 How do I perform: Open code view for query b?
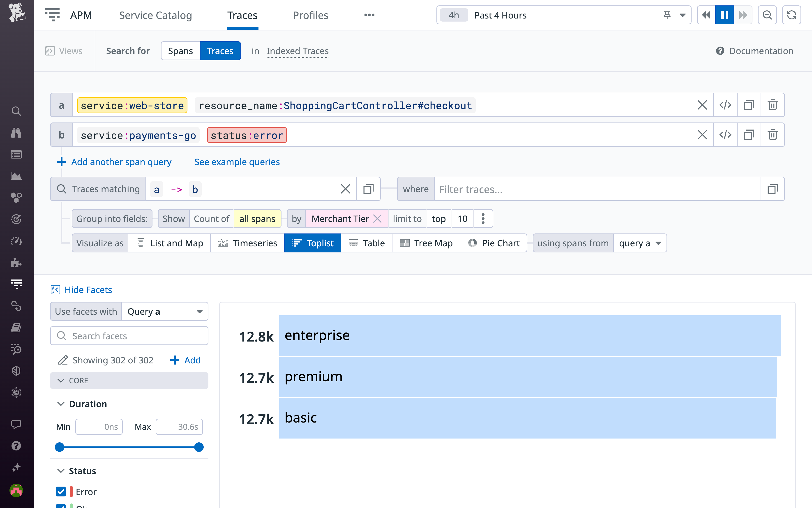[x=725, y=135]
